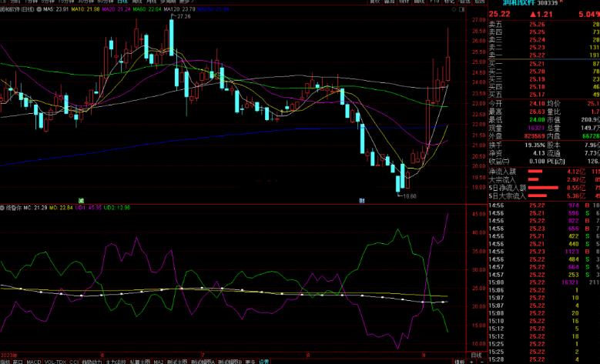Click the 2023年 year label on the date axis
This screenshot has height=364, width=600.
pyautogui.click(x=8, y=356)
